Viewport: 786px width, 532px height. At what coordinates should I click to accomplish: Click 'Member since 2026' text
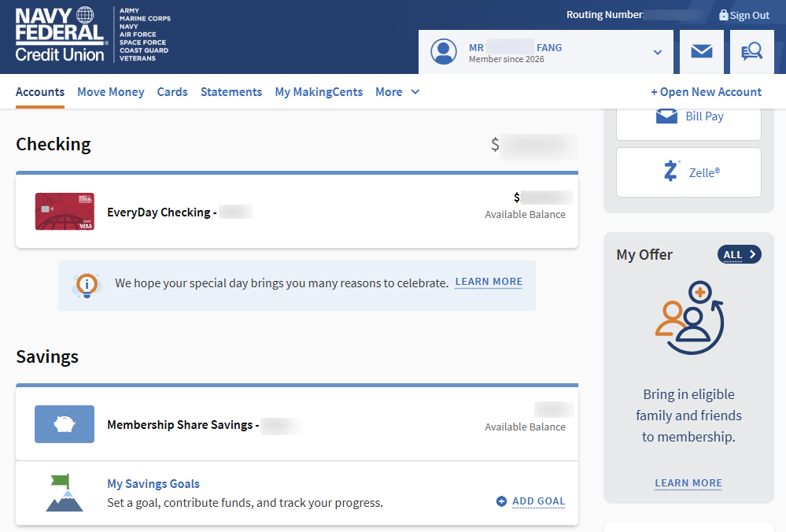point(506,59)
